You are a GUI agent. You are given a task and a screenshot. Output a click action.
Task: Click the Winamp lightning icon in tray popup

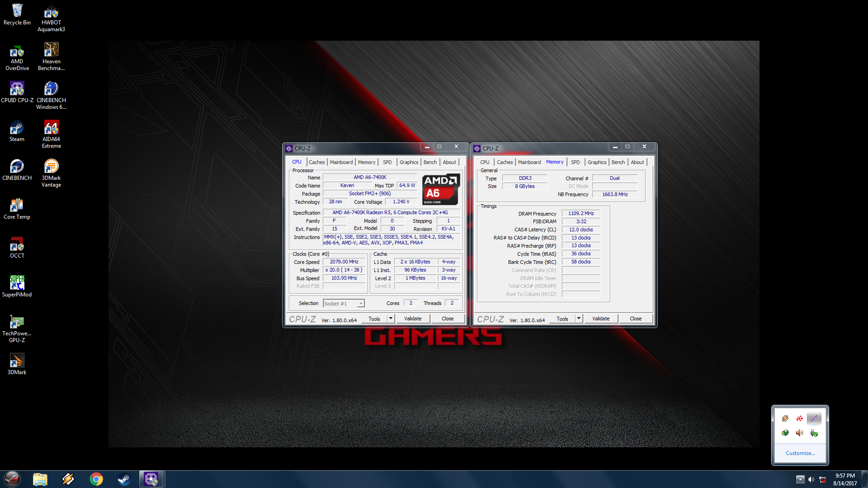click(x=785, y=418)
